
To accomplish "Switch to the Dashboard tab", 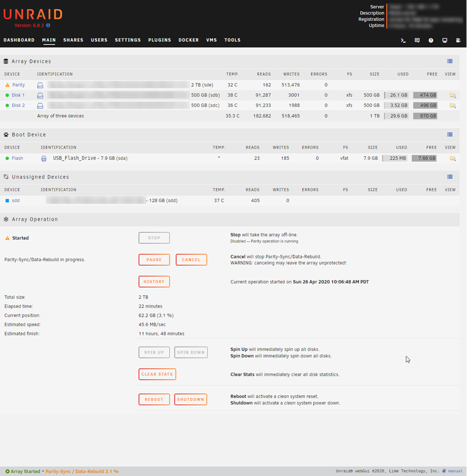I will click(19, 40).
